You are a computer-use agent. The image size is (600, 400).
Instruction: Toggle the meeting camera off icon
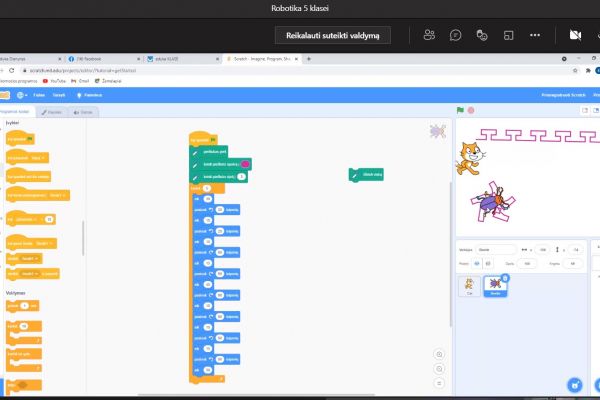pos(575,35)
